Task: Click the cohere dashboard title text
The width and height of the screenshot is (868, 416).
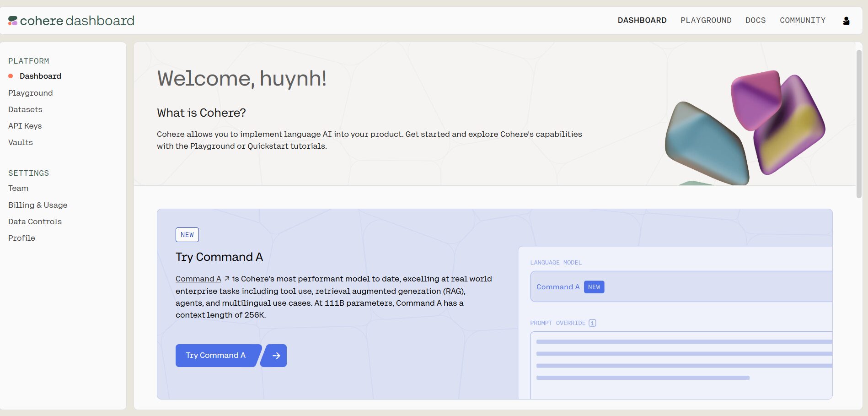Action: point(77,21)
